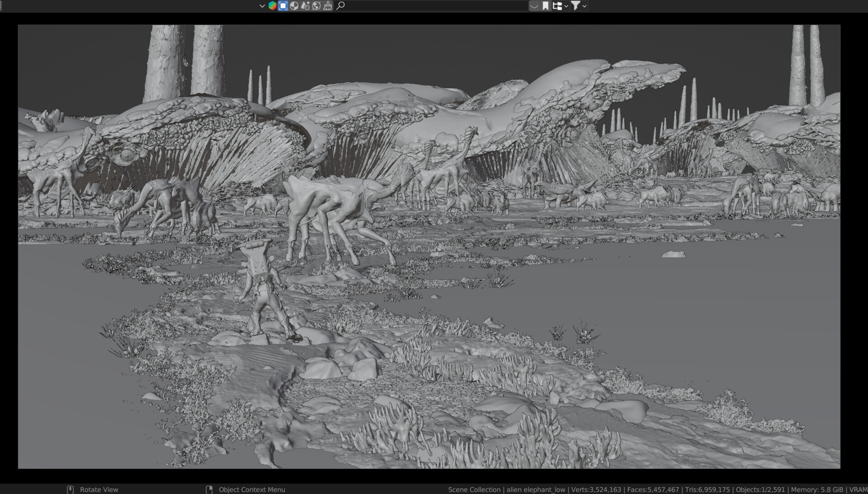Viewport: 868px width, 494px height.
Task: Click the half-shaded sphere icon
Action: (294, 5)
